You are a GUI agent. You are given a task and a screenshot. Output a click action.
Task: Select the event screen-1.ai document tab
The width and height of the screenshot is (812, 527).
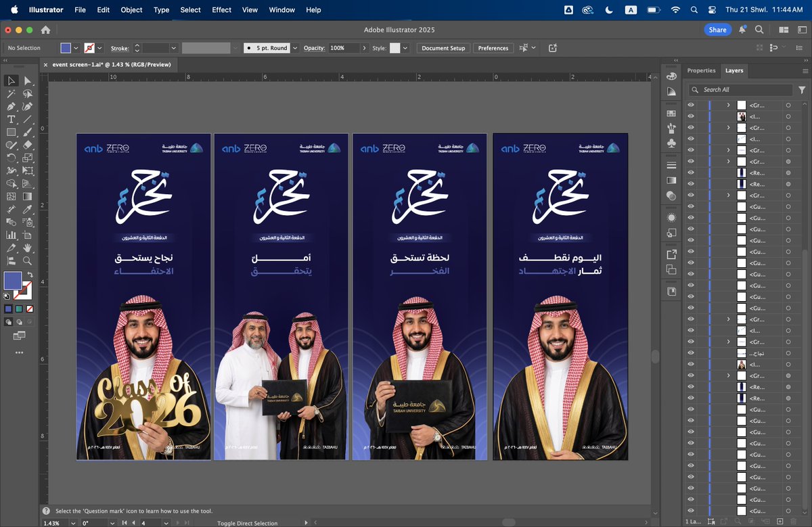pyautogui.click(x=110, y=64)
